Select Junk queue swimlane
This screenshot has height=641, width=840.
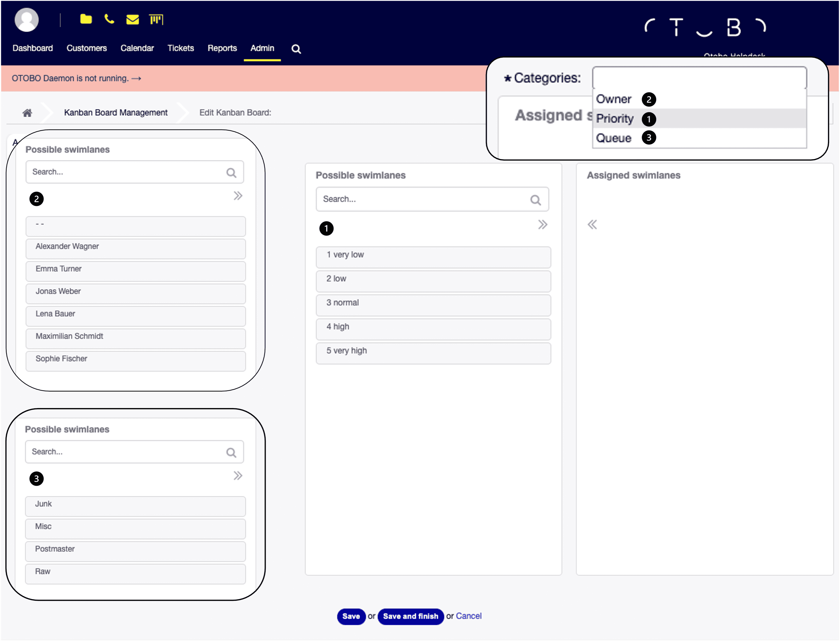coord(135,506)
